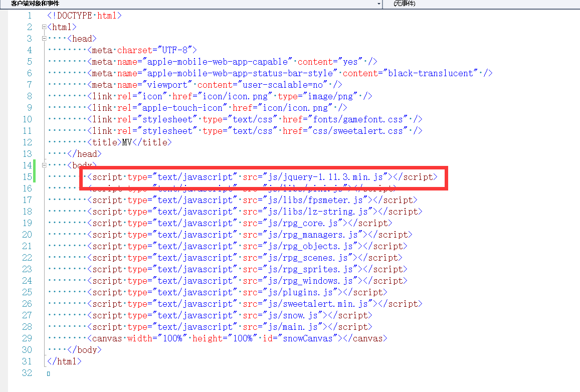Click the closing body tag
The width and height of the screenshot is (580, 392).
point(84,350)
